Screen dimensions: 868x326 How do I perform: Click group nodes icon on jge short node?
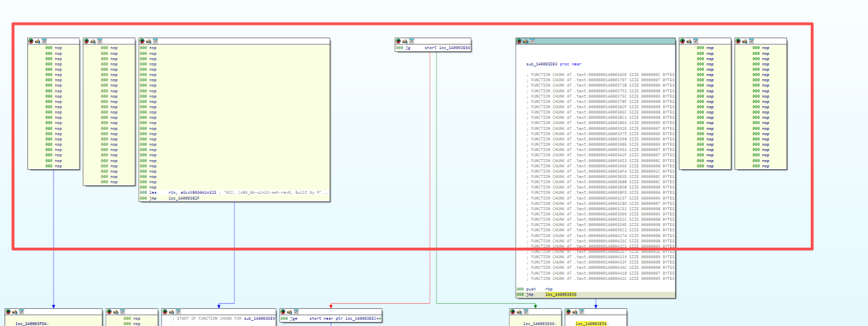[x=296, y=312]
